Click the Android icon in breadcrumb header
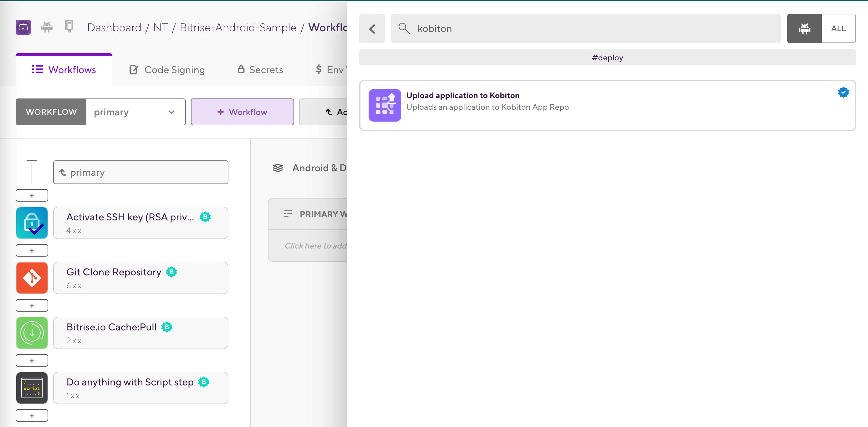 (47, 27)
